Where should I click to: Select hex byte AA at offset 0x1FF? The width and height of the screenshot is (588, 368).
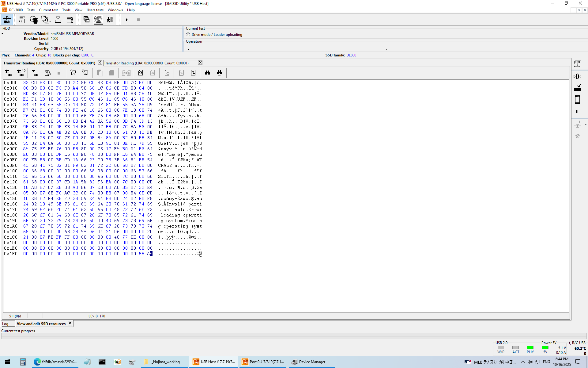tap(150, 254)
